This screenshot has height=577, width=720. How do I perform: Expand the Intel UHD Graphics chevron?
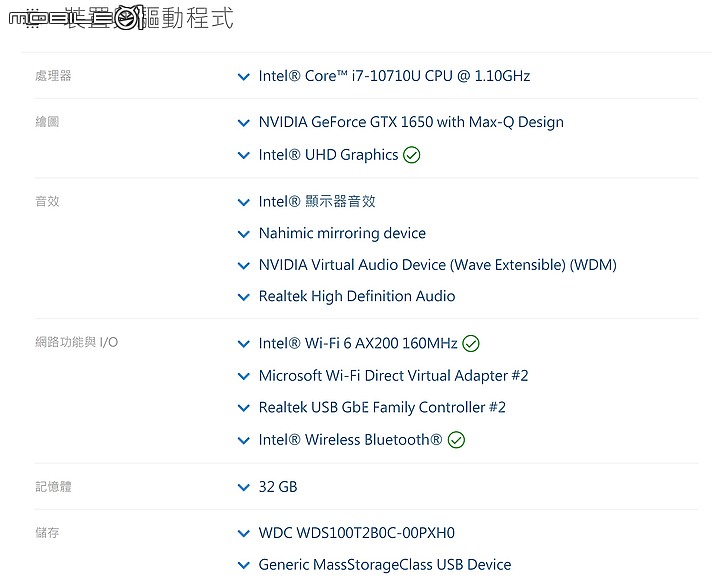point(244,156)
